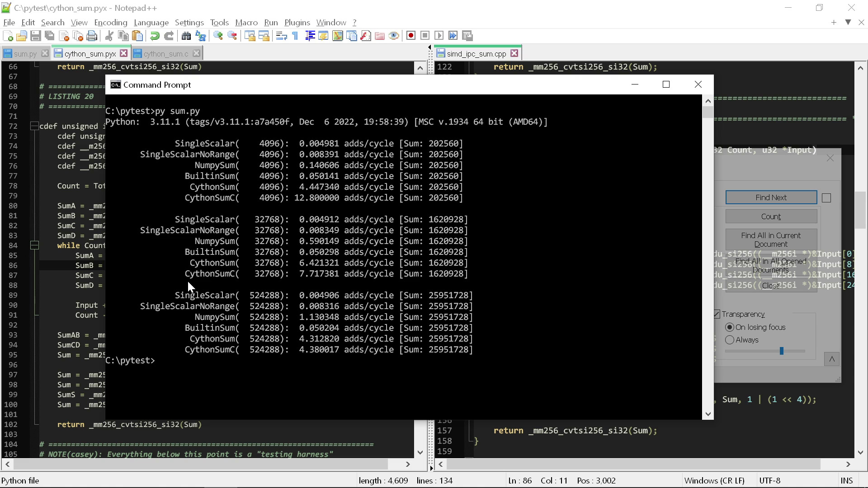The image size is (868, 488).
Task: Click the Show All Characters pilcrow icon
Action: tap(295, 36)
